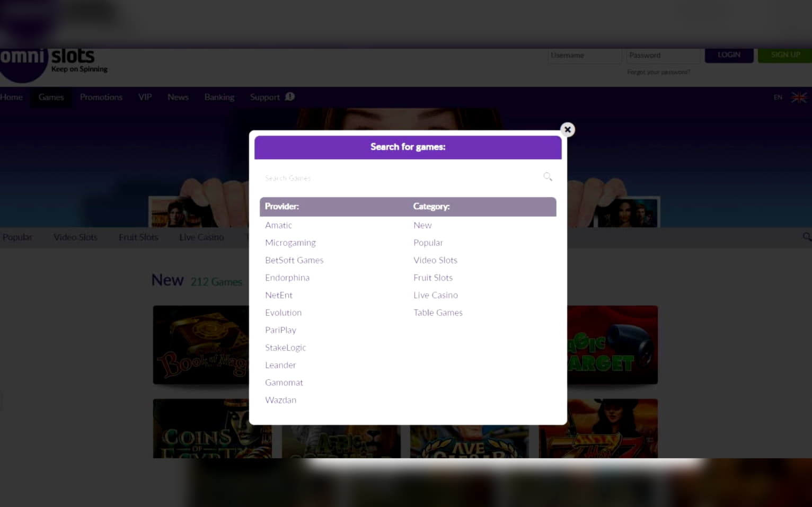The width and height of the screenshot is (812, 507).
Task: Choose Fruit Slots category in dialog
Action: point(433,278)
